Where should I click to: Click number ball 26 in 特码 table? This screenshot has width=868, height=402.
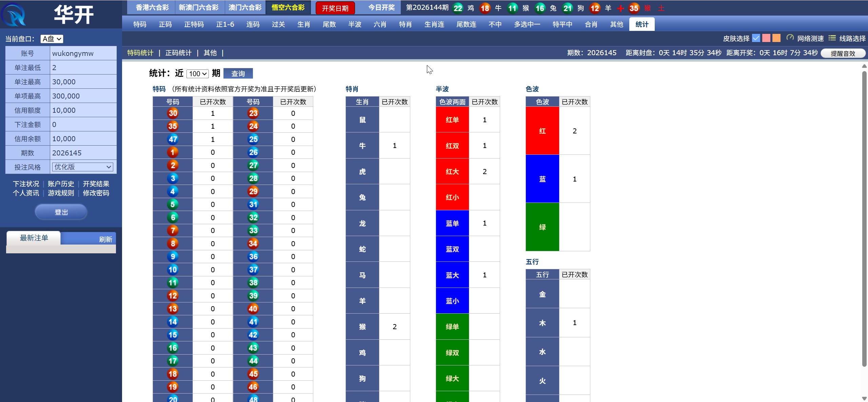253,152
